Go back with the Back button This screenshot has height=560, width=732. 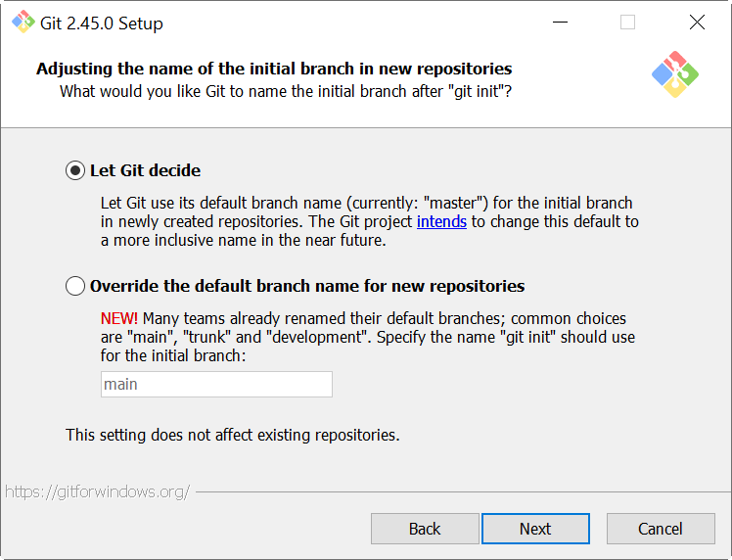point(425,529)
